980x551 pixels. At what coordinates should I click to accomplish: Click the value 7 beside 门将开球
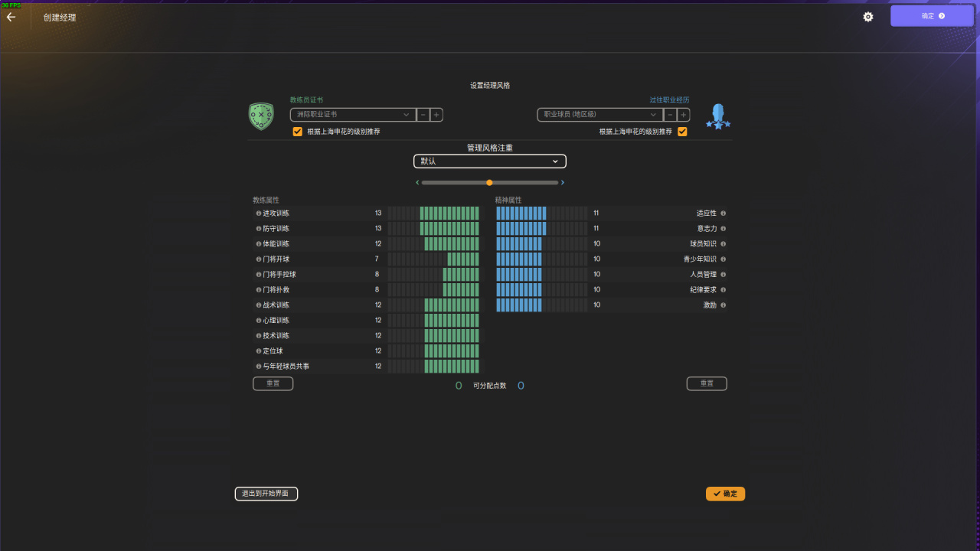(x=377, y=259)
